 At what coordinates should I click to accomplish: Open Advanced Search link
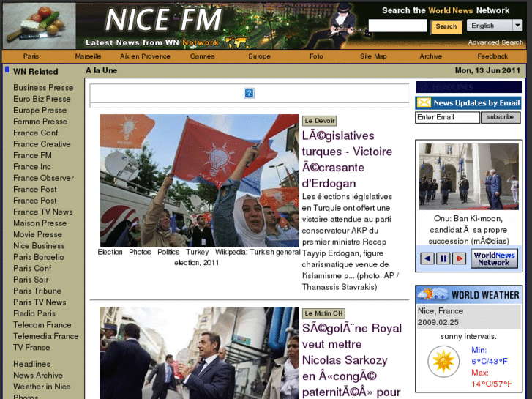[x=495, y=42]
